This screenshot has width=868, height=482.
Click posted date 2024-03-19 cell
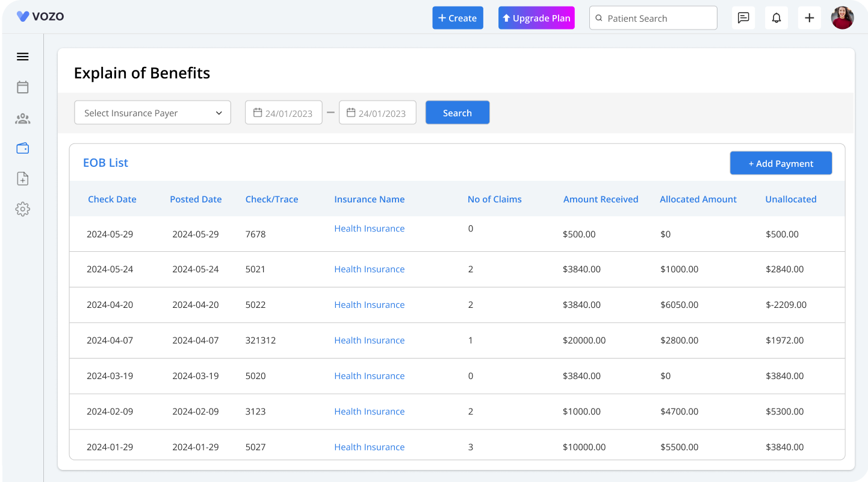(196, 376)
